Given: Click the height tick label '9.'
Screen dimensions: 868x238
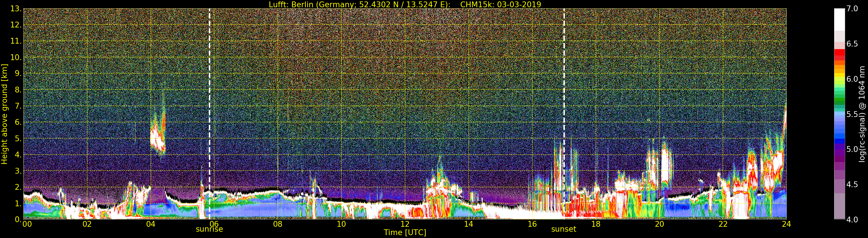Looking at the screenshot, I should pyautogui.click(x=18, y=73).
